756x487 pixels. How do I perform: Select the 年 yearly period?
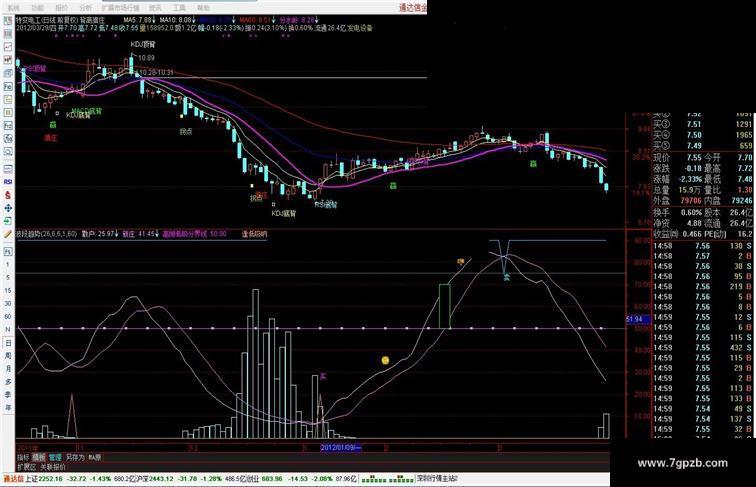[8, 408]
